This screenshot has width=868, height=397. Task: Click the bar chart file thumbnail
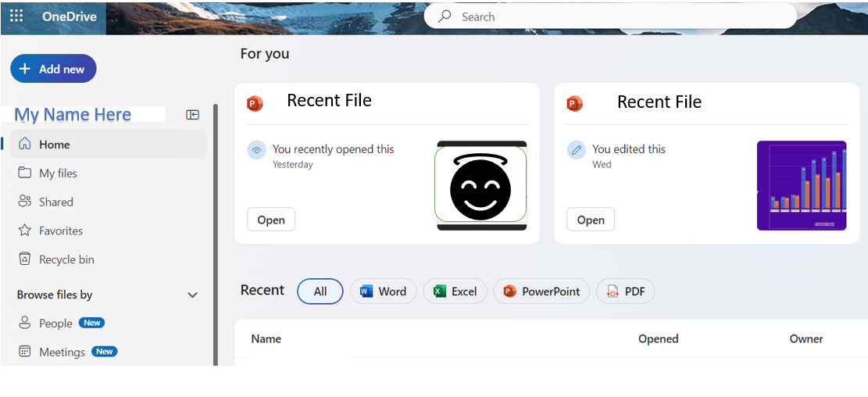point(802,185)
